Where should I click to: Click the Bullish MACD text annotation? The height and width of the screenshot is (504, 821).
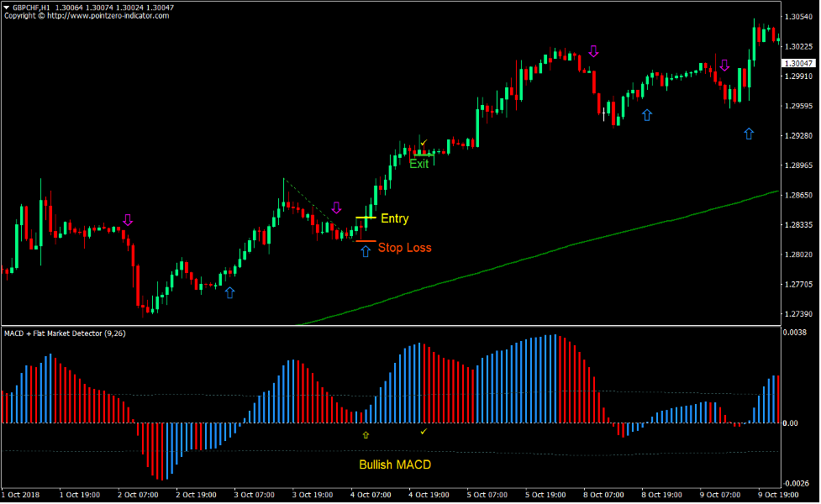pyautogui.click(x=395, y=464)
